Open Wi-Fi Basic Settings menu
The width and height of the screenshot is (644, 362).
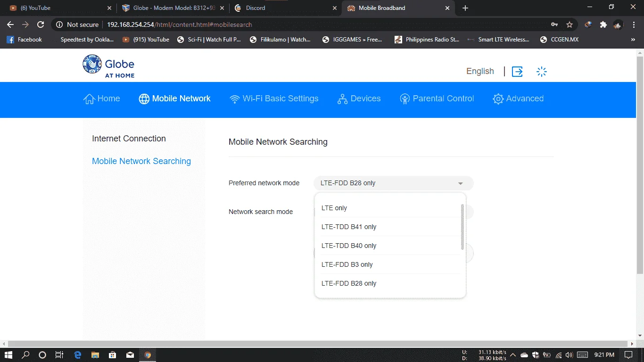[x=274, y=99]
